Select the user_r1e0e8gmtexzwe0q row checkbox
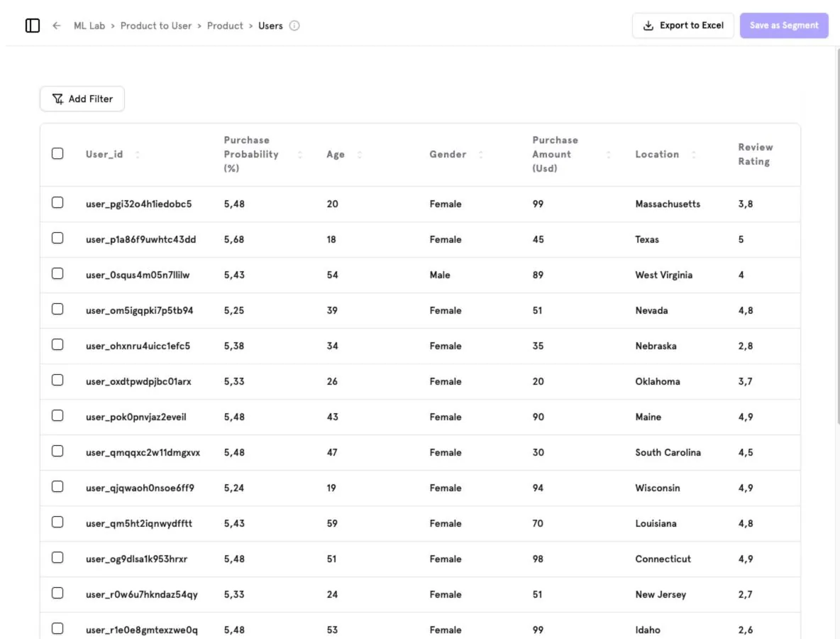This screenshot has width=840, height=639. (57, 628)
